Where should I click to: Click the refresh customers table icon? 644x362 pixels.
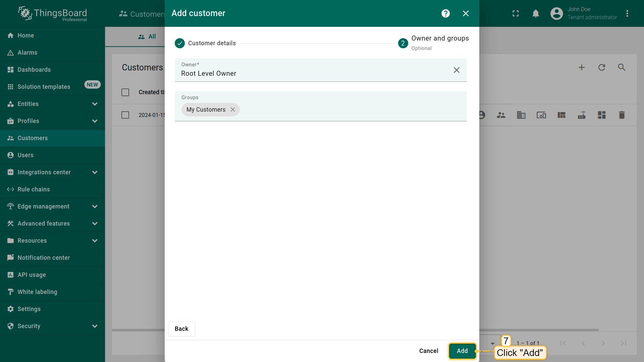point(602,67)
